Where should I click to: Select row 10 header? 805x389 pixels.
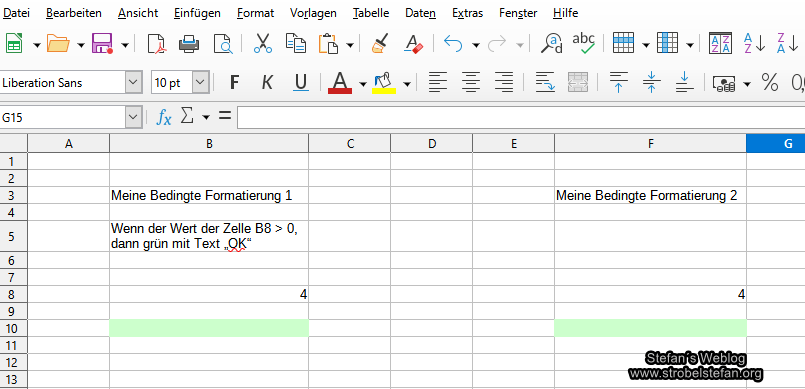[13, 328]
